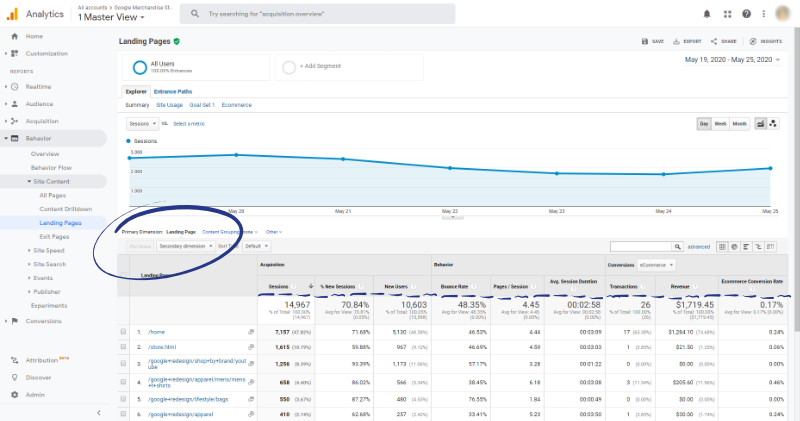Click the Analytics logo icon
800x421 pixels.
(12, 14)
